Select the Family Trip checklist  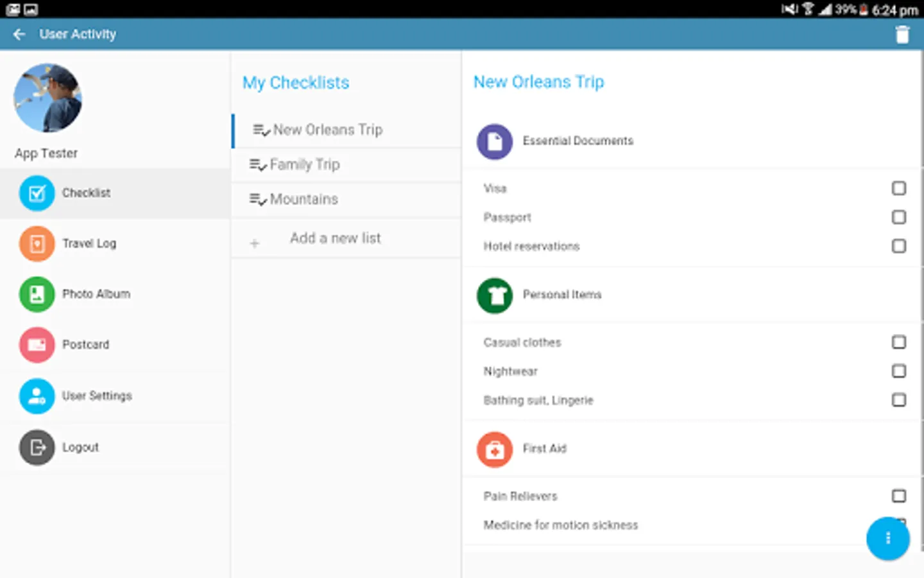(347, 165)
